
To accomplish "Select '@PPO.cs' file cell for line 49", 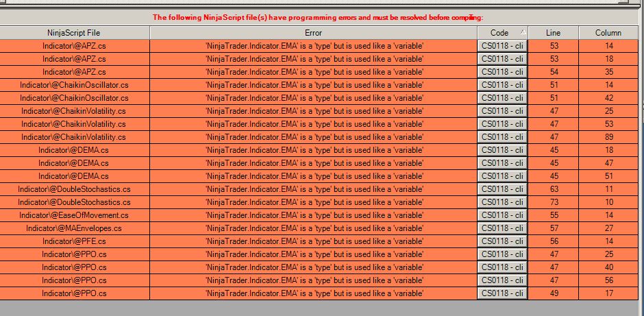I will click(x=75, y=293).
